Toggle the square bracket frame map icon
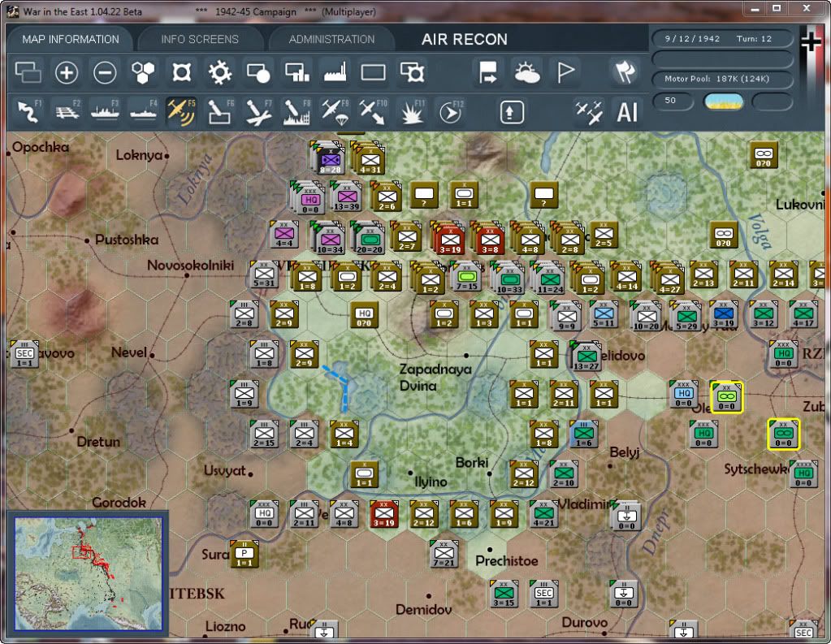831x644 pixels. (x=181, y=72)
